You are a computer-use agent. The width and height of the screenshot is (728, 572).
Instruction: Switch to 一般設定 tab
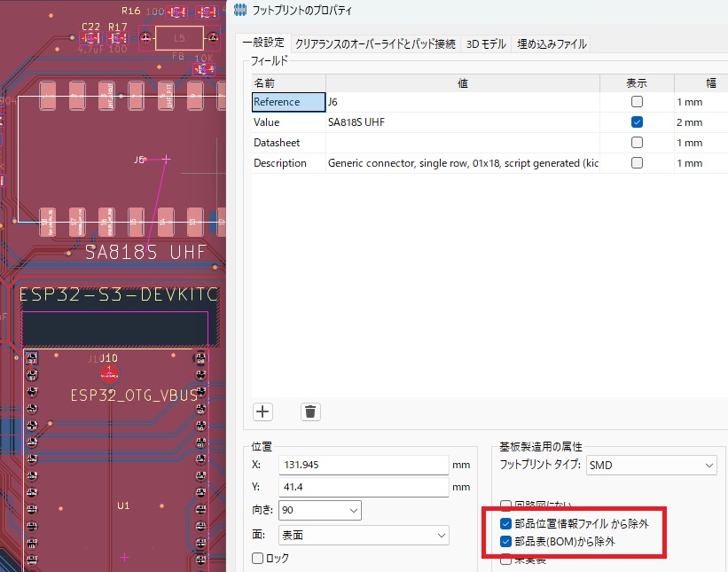[263, 43]
